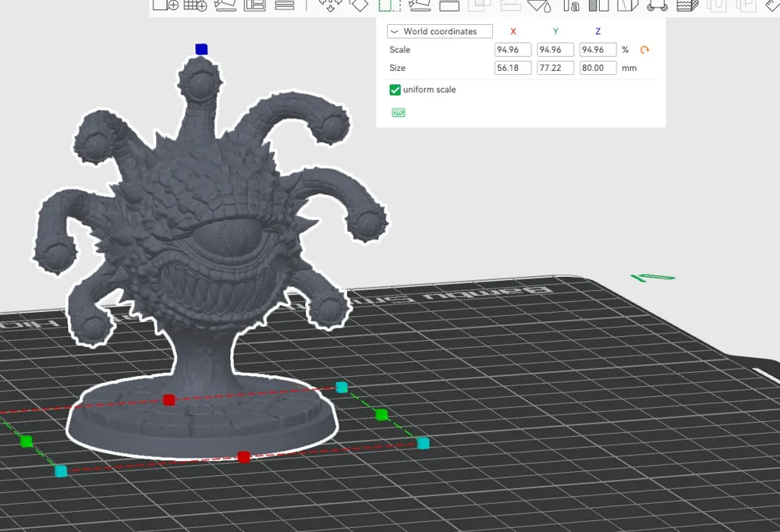Image resolution: width=780 pixels, height=532 pixels.
Task: Click the orange reset scale arrow
Action: coord(645,50)
